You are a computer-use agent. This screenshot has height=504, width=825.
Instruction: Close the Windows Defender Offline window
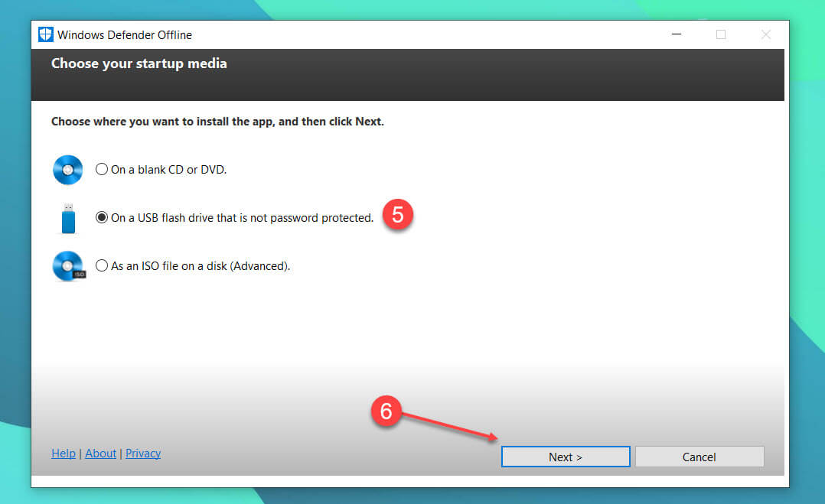765,34
